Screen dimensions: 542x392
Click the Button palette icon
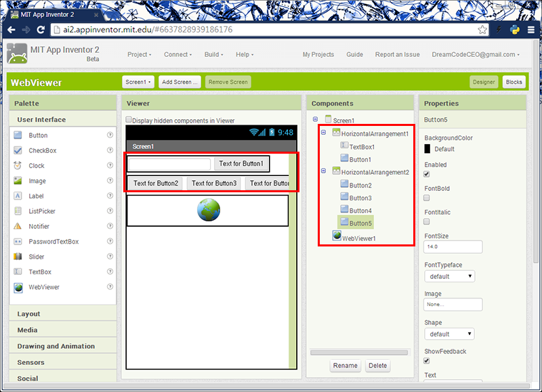click(x=18, y=135)
